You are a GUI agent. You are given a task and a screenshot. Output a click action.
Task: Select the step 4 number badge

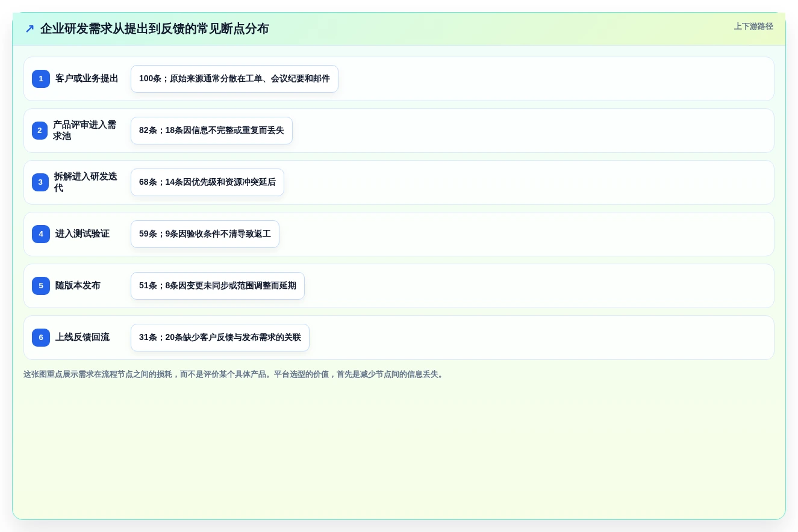click(41, 234)
